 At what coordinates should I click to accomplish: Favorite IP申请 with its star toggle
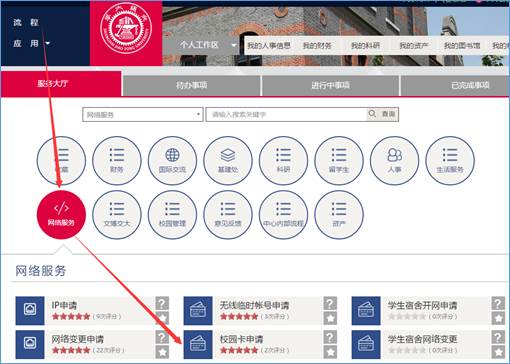tap(162, 318)
